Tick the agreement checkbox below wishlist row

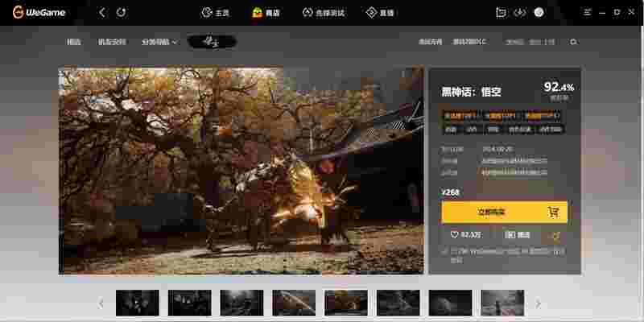(x=444, y=251)
